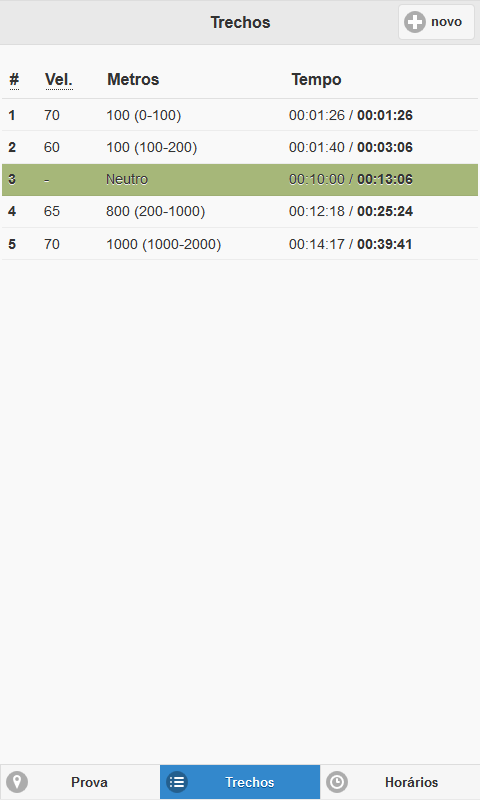Image resolution: width=480 pixels, height=800 pixels.
Task: Open the Prova tab
Action: [80, 782]
